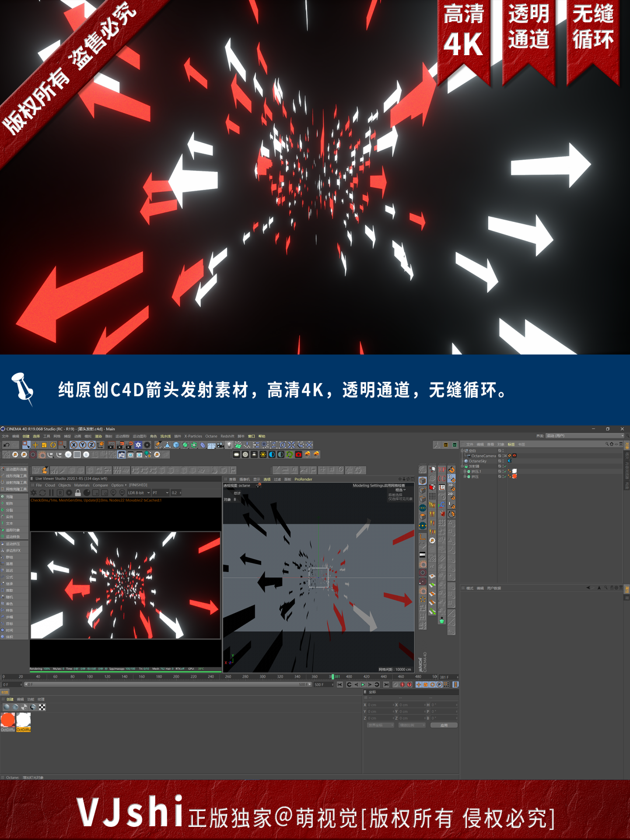Viewport: 630px width, 840px height.
Task: Click the Render View clapperboard icon
Action: click(x=111, y=445)
